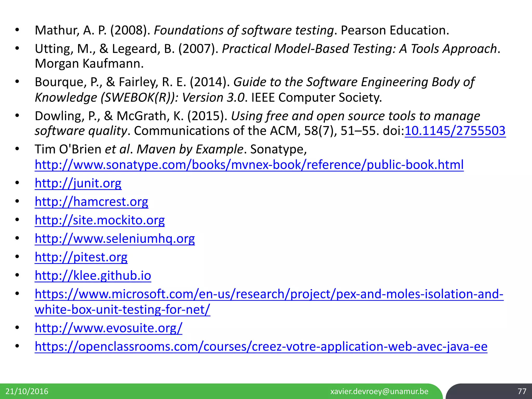Click the footer date 21/10/2016
532x399 pixels.
27,391
